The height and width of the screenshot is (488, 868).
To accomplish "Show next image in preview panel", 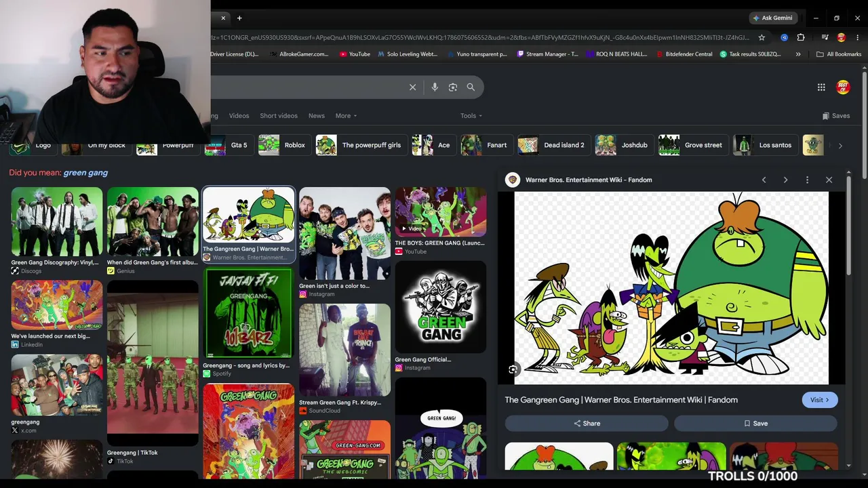I will click(785, 180).
